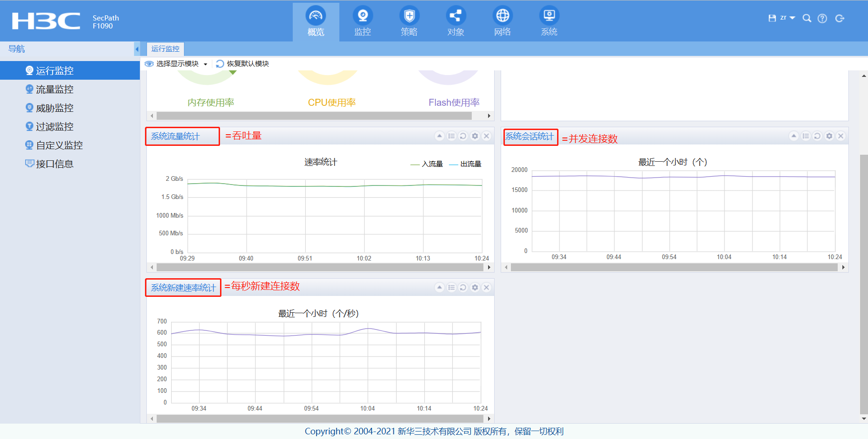Viewport: 868px width, 439px height.
Task: Click left arrow of 系统会话统计 scrollbar
Action: [506, 267]
